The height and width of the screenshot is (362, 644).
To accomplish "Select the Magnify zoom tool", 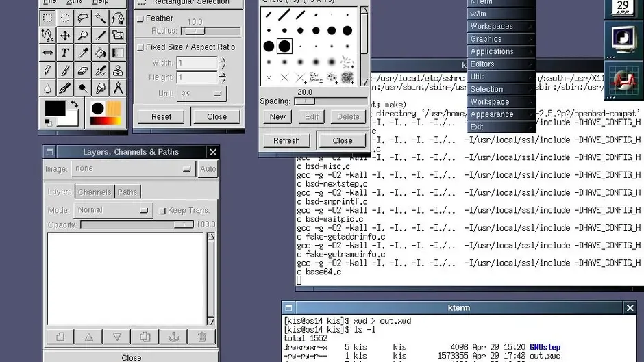I will [82, 36].
